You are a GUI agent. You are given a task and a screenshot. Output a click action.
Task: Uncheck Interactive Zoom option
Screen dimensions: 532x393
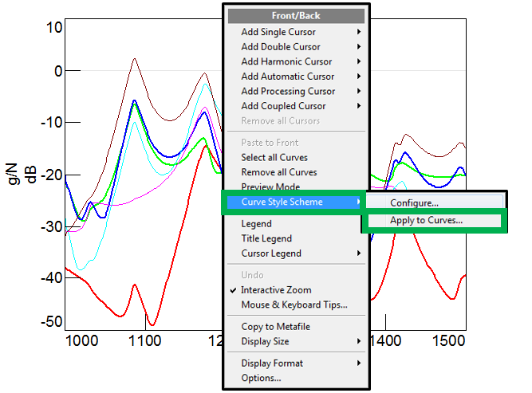(x=276, y=290)
